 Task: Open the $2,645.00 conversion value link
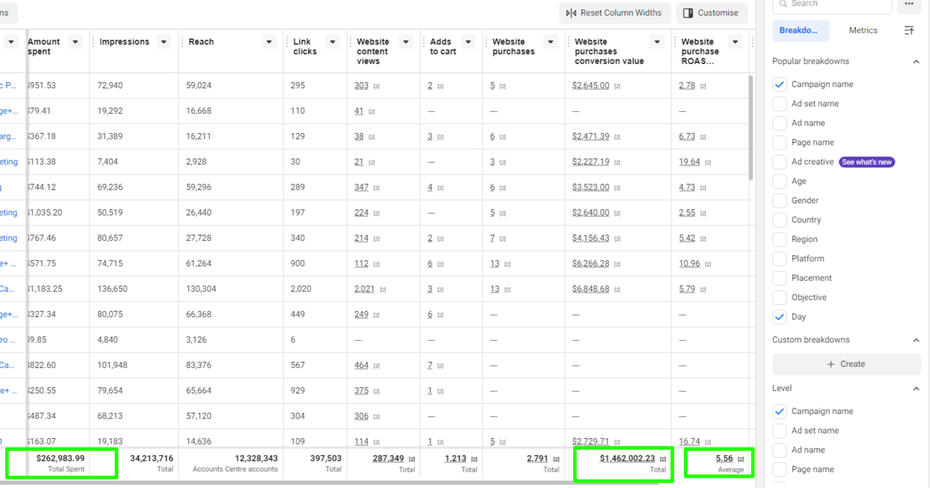click(x=590, y=86)
